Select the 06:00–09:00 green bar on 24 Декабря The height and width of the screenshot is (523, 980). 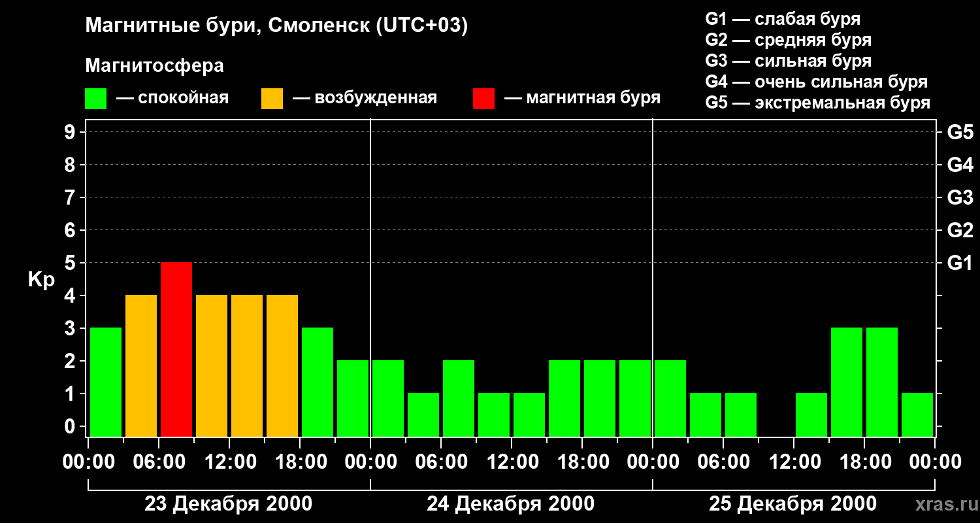(459, 398)
